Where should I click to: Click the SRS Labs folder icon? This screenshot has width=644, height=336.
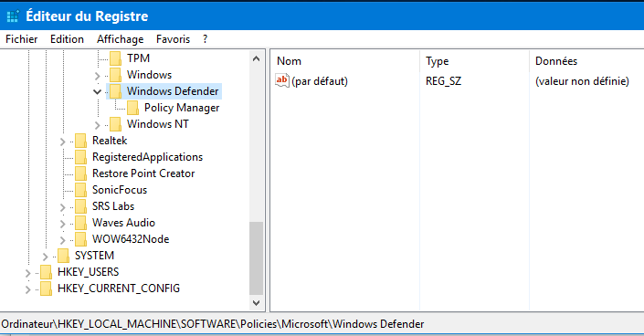pyautogui.click(x=81, y=206)
